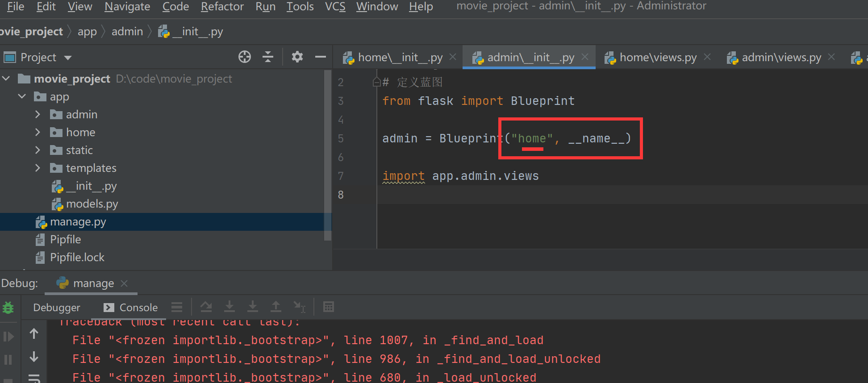
Task: Open the Navigate menu
Action: point(127,6)
